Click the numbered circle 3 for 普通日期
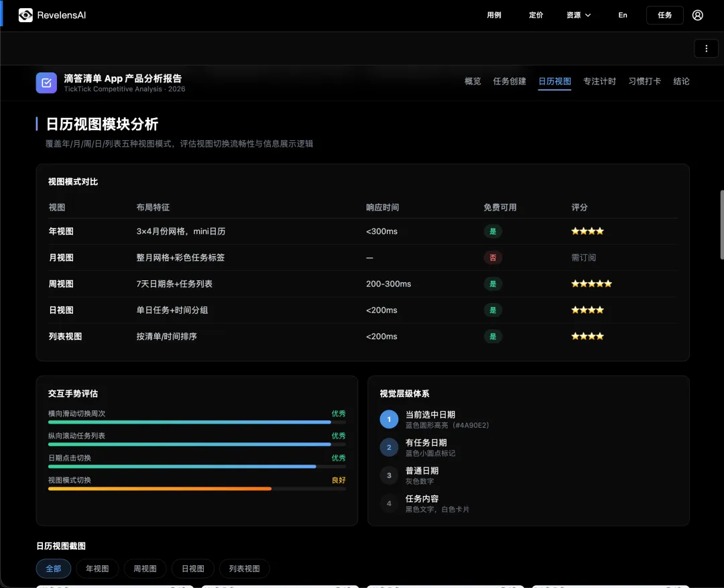The image size is (724, 588). pyautogui.click(x=389, y=475)
